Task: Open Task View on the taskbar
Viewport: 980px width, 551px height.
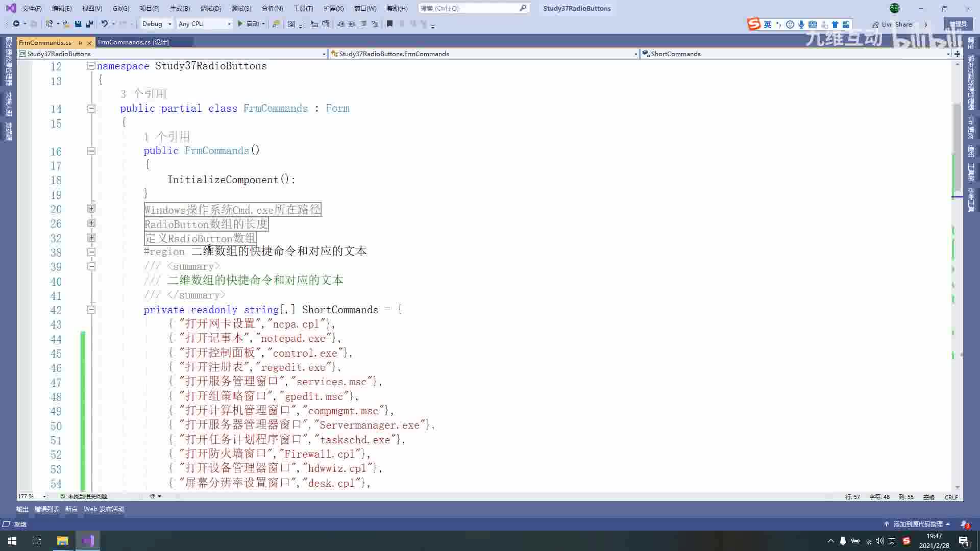Action: point(37,541)
